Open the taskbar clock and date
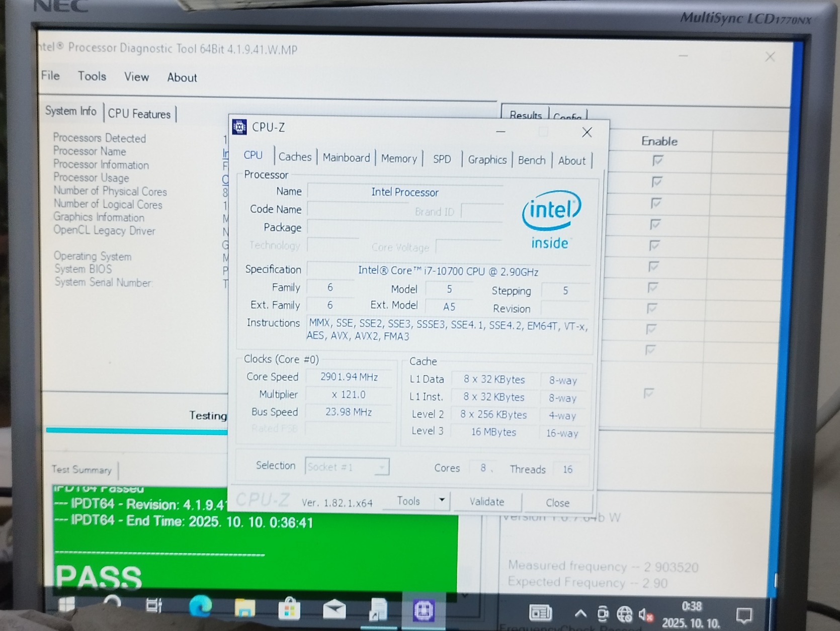This screenshot has height=631, width=840. click(691, 615)
